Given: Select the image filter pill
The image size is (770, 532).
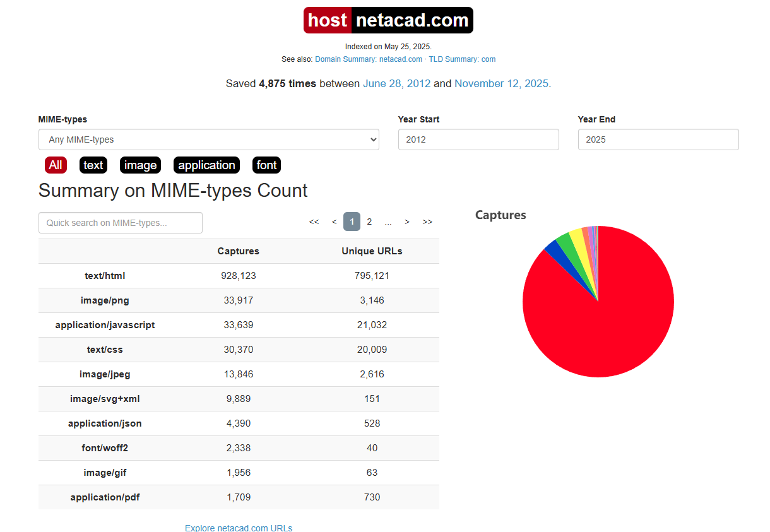Looking at the screenshot, I should pyautogui.click(x=140, y=165).
